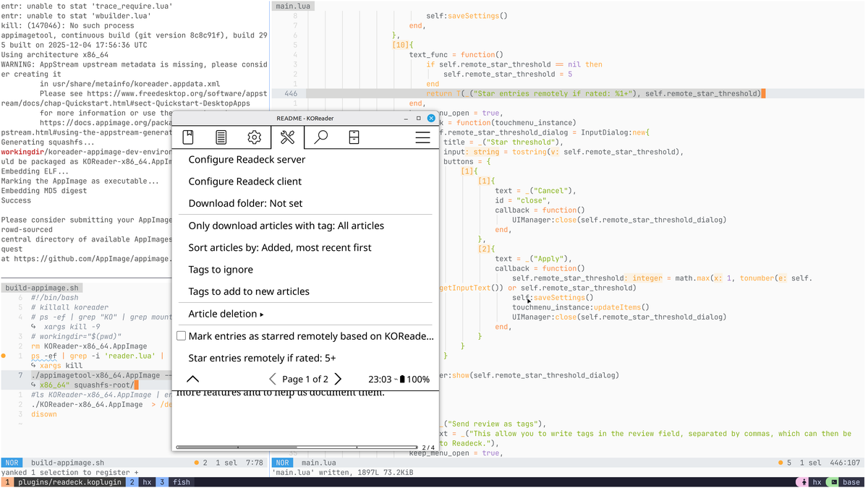Change Sort articles by setting
Screen dimensions: 868x488
[x=279, y=247]
